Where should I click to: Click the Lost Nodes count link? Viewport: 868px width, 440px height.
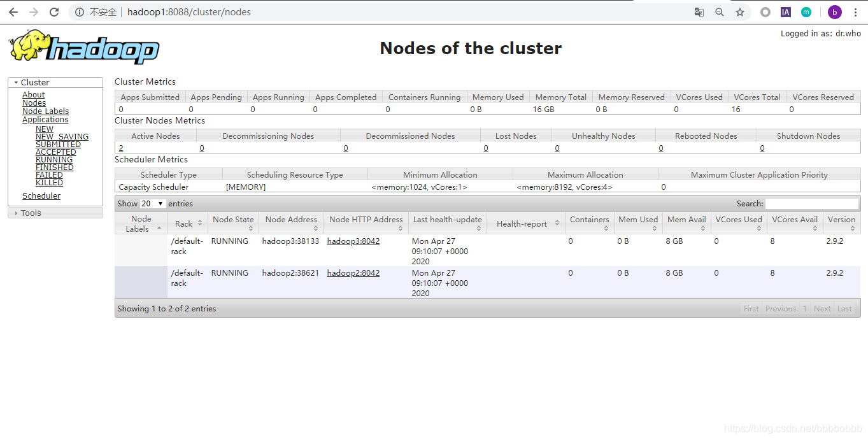[486, 148]
